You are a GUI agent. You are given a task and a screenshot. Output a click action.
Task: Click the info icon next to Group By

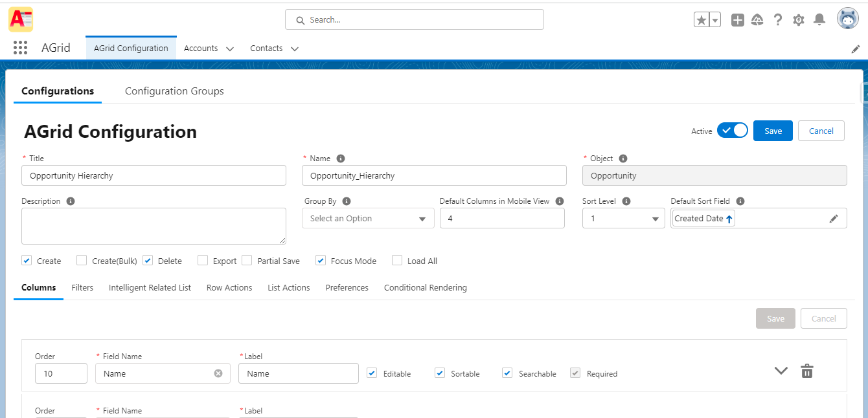coord(347,201)
